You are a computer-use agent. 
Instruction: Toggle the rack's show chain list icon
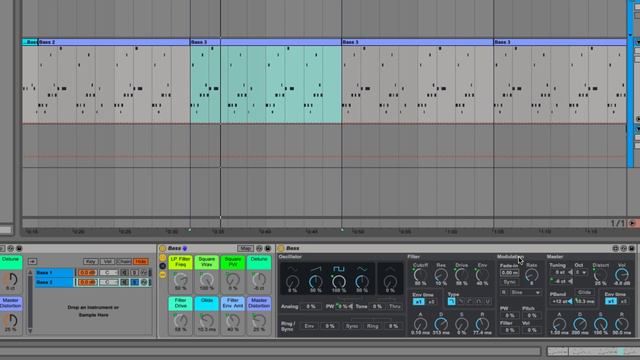click(162, 266)
